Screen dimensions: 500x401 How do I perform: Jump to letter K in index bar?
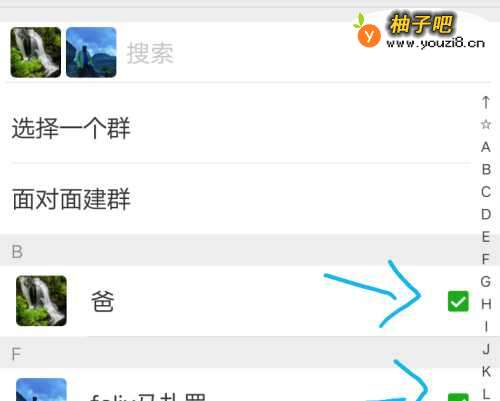click(x=486, y=371)
